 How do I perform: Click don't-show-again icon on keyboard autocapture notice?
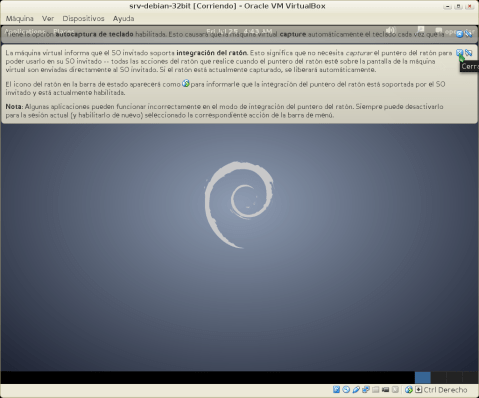click(x=469, y=34)
